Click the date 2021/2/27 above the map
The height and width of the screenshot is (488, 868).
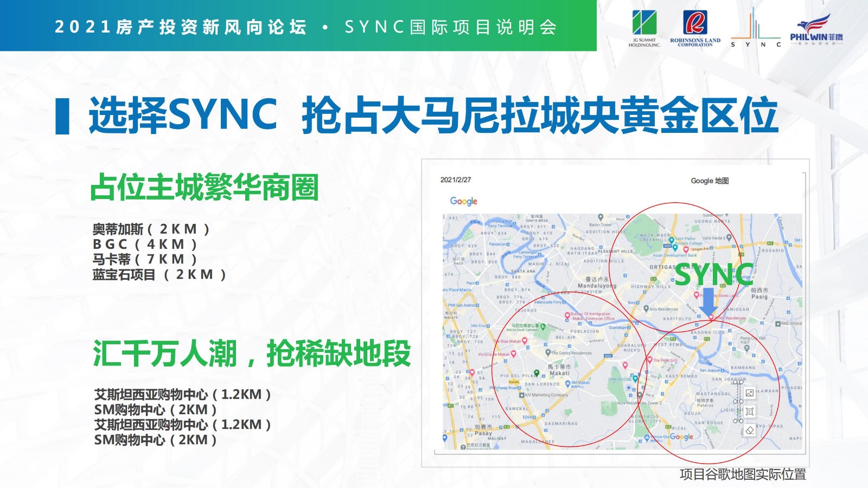tap(456, 179)
